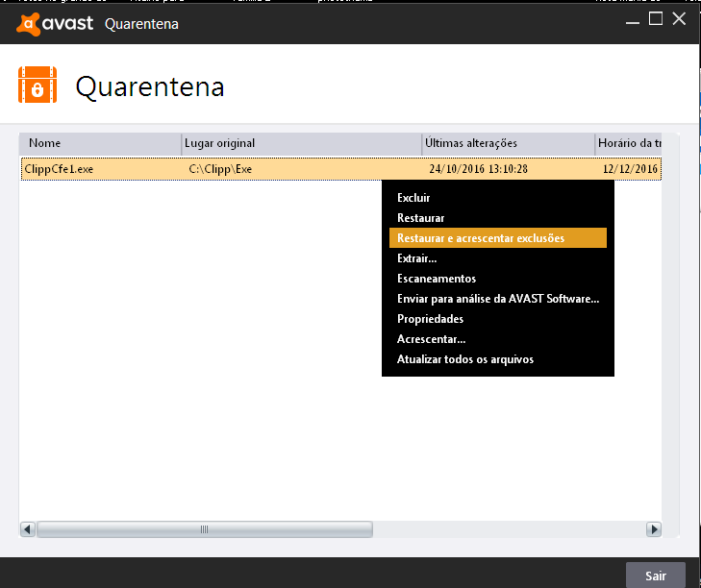701x588 pixels.
Task: Click the horizontal scrollbar right arrow
Action: coord(654,529)
